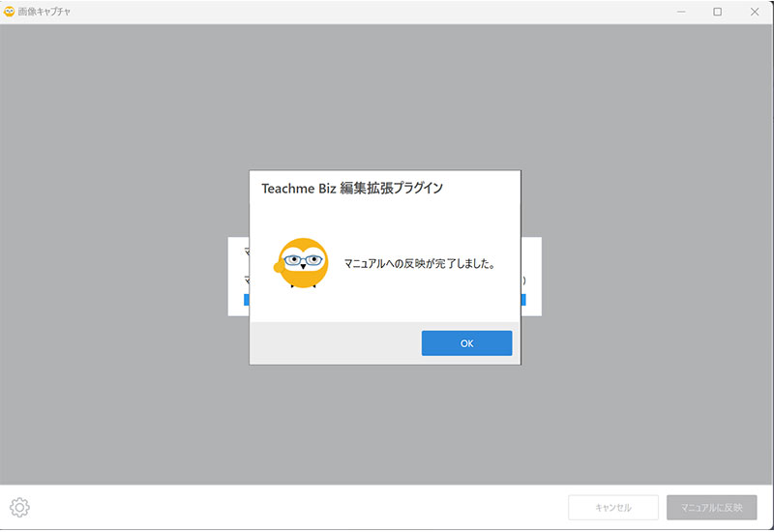Click the マニュアルへの反映が完了しました message text
Viewport: 774px width, 532px height.
pos(419,263)
